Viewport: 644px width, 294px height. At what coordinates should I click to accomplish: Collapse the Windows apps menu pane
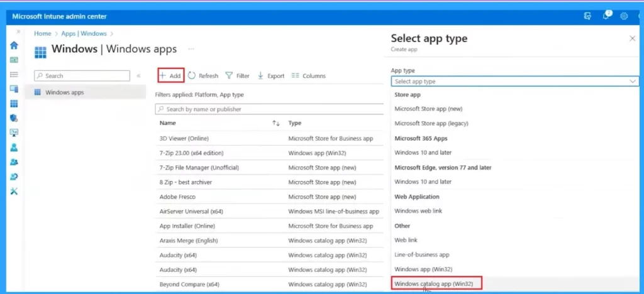click(139, 76)
